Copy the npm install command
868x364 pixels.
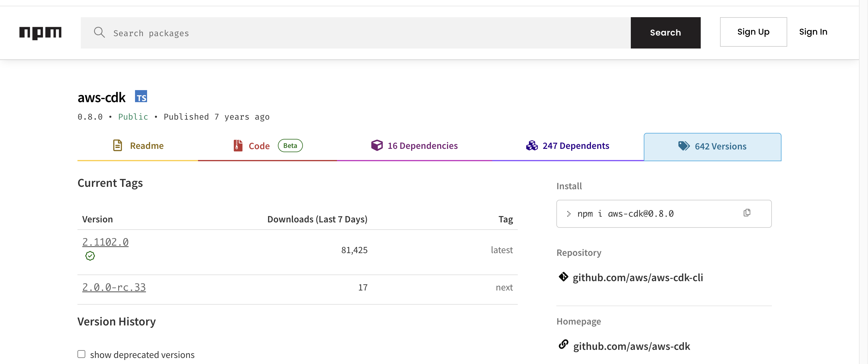[747, 213]
